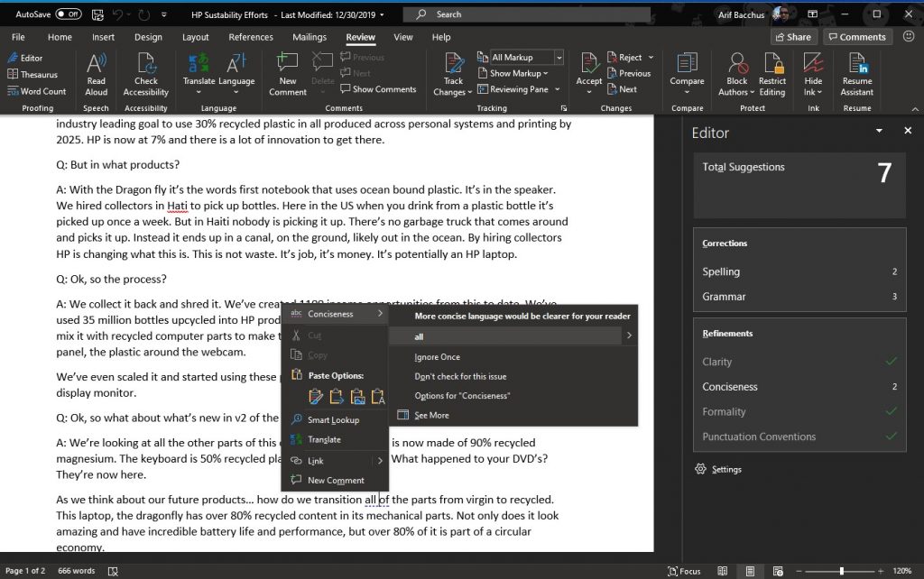
Task: Expand the Conciseness submenu arrow
Action: 380,313
